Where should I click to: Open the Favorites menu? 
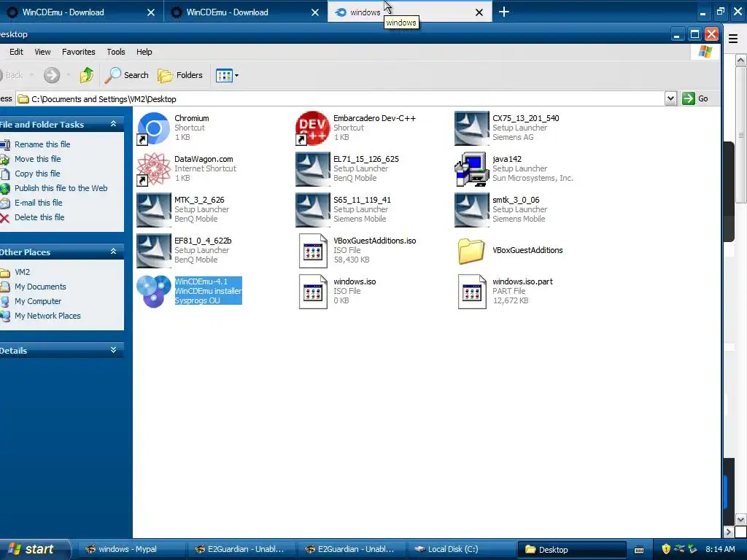pos(79,52)
